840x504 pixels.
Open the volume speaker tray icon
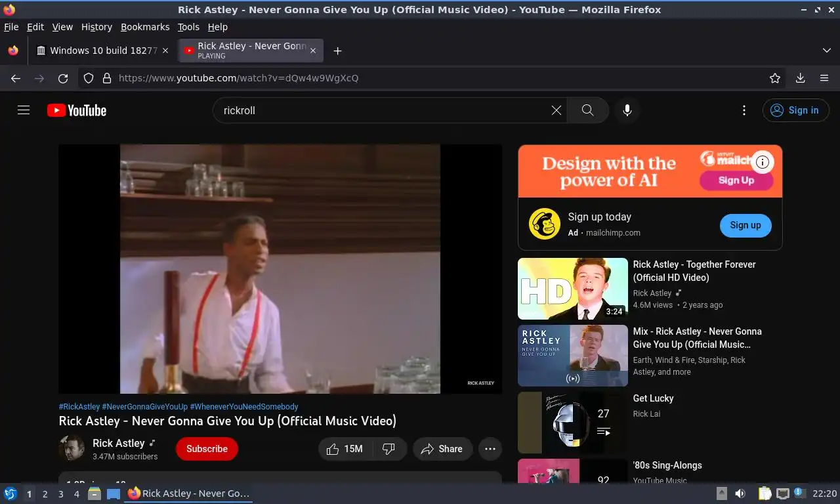(740, 493)
